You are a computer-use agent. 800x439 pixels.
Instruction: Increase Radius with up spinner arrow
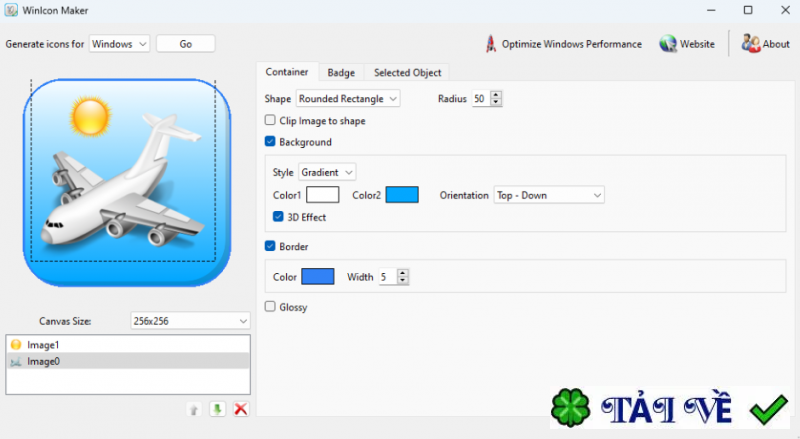(x=496, y=94)
